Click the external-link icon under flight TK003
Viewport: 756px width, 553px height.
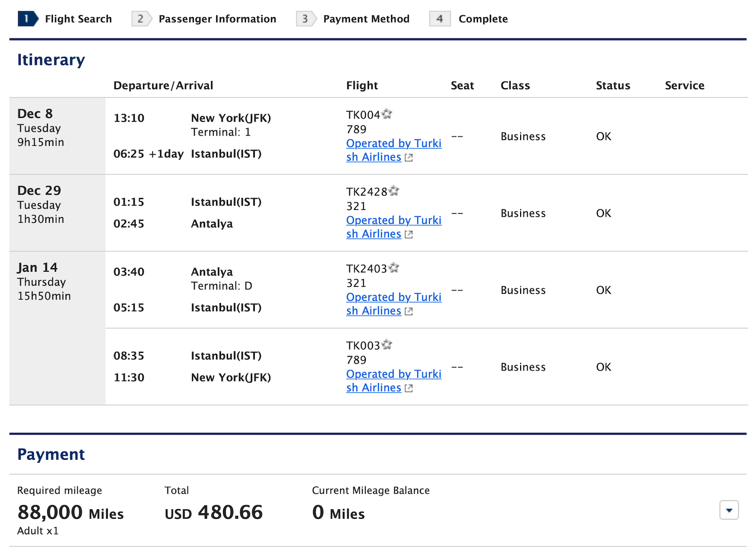[408, 388]
